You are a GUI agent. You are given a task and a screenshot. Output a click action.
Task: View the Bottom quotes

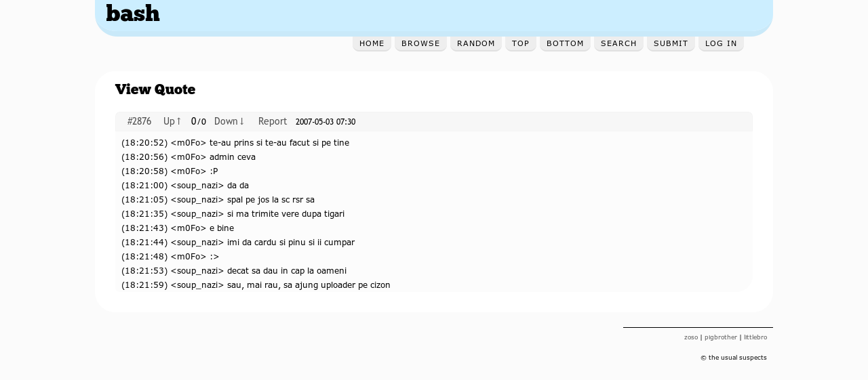565,43
